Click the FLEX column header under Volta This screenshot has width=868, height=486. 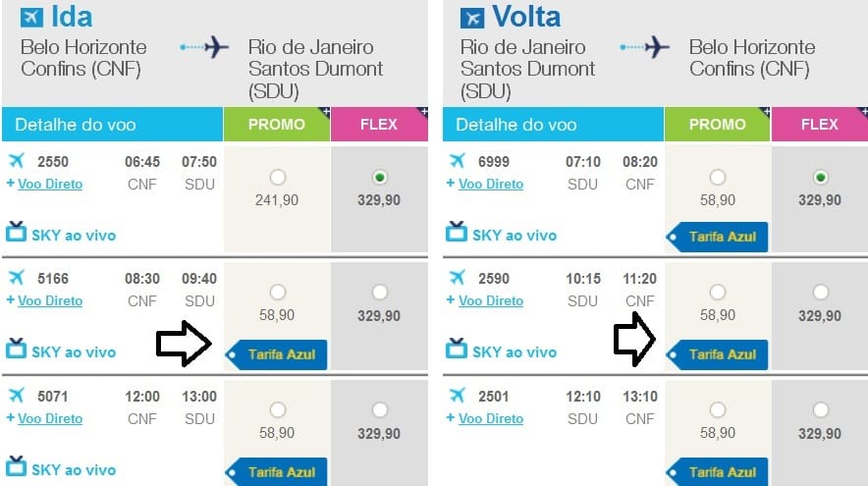[x=819, y=125]
